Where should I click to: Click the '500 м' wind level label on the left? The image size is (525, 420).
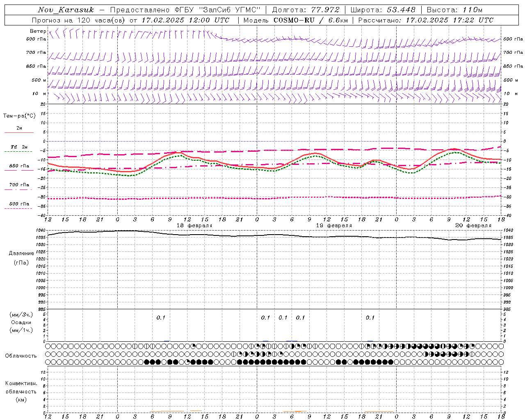pos(39,80)
